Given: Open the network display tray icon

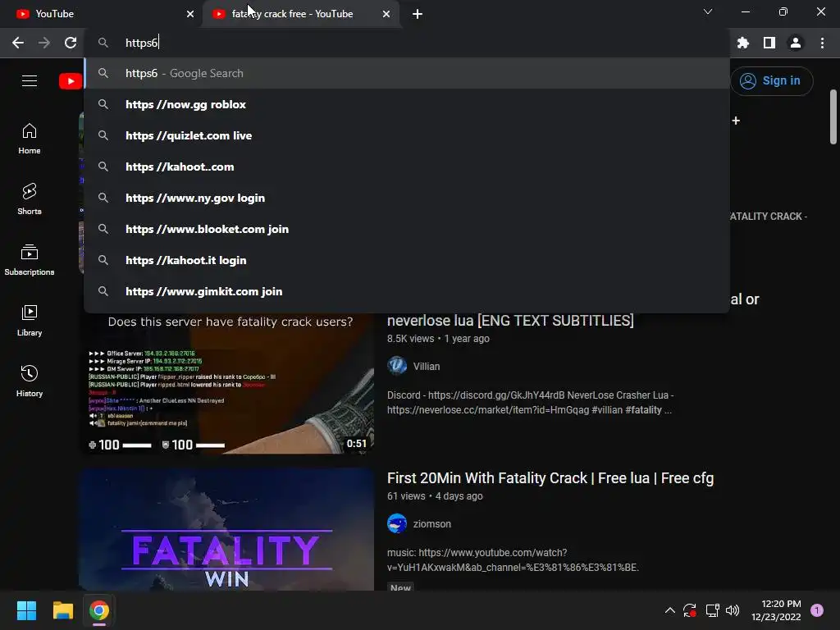Looking at the screenshot, I should click(712, 610).
